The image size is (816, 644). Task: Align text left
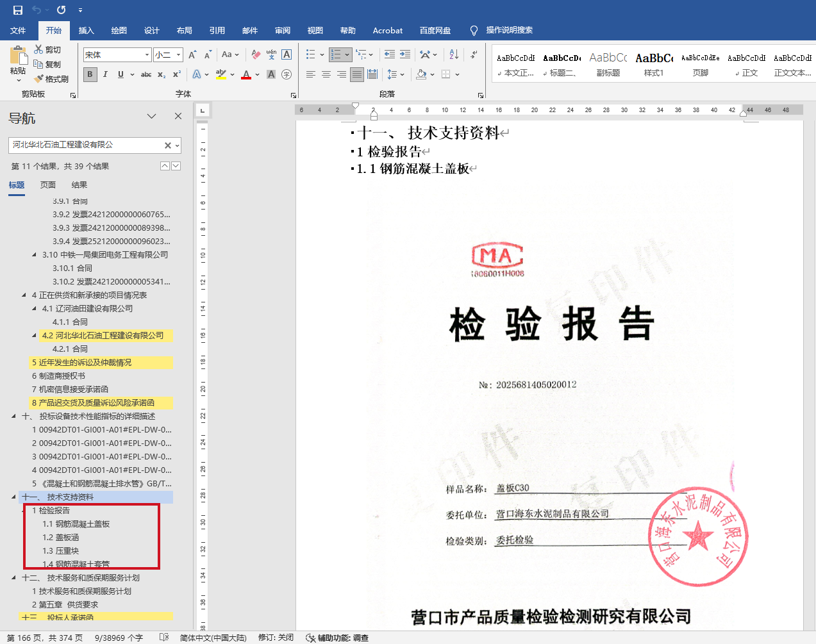tap(311, 74)
